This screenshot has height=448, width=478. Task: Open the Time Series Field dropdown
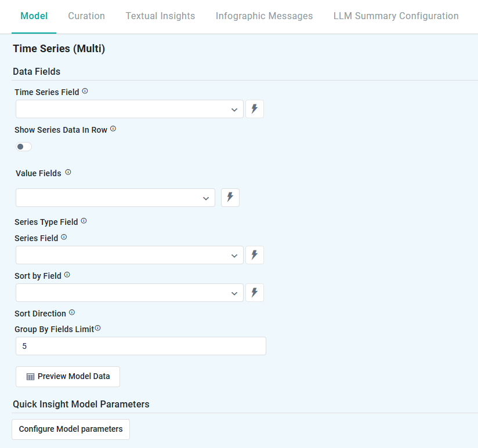(129, 109)
